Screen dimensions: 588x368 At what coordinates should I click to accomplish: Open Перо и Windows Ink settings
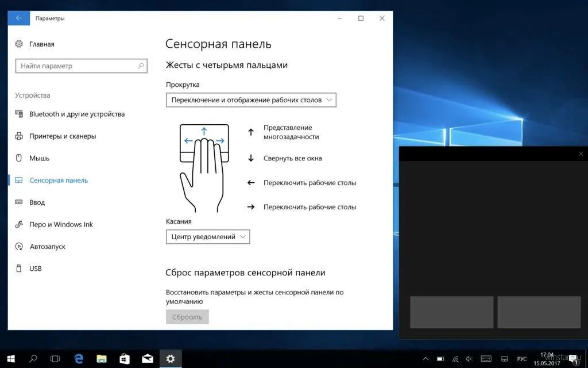61,224
